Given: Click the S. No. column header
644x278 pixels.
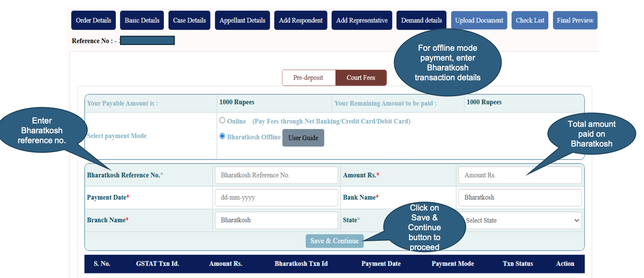Looking at the screenshot, I should [102, 264].
